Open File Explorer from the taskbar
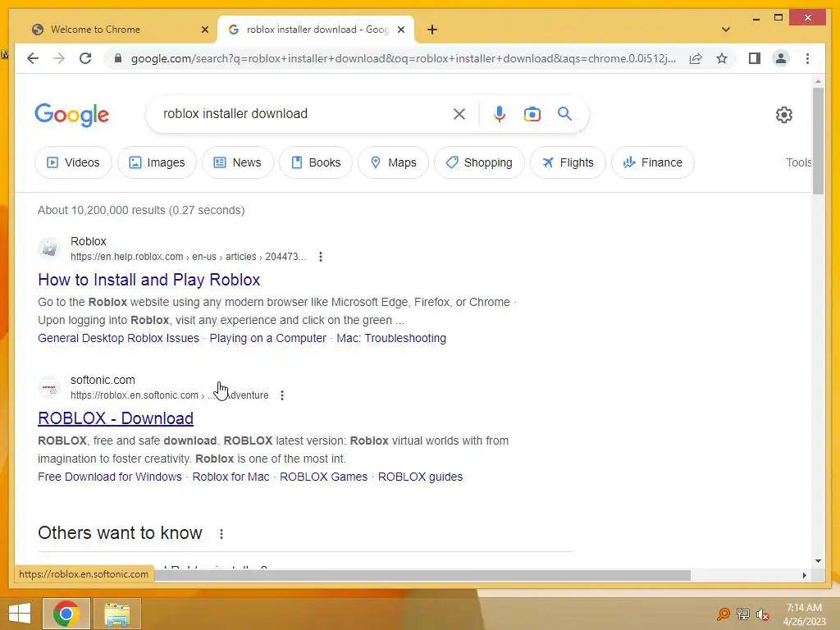 (116, 614)
